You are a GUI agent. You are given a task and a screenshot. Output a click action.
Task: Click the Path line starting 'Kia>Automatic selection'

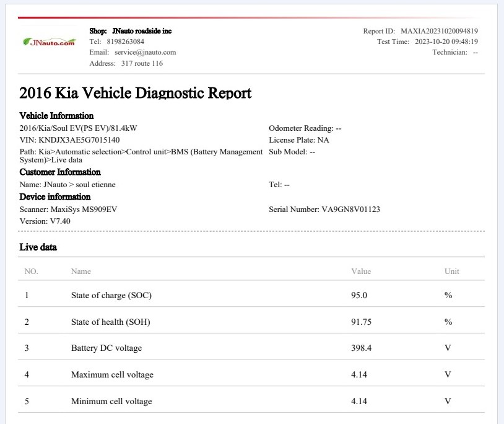click(x=141, y=156)
